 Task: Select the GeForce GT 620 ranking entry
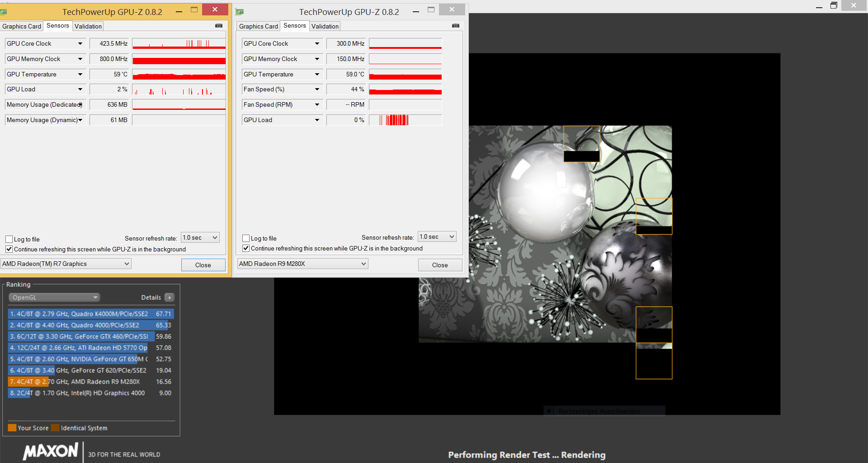pos(91,370)
